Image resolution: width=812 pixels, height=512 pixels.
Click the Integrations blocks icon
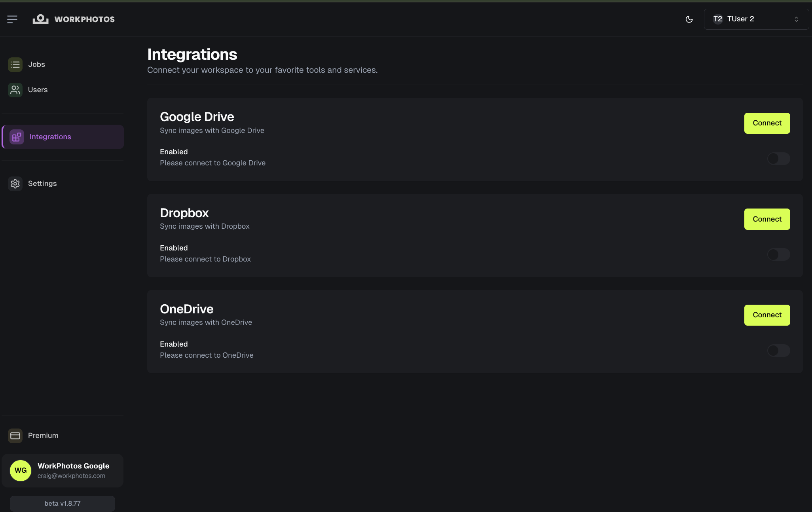17,137
